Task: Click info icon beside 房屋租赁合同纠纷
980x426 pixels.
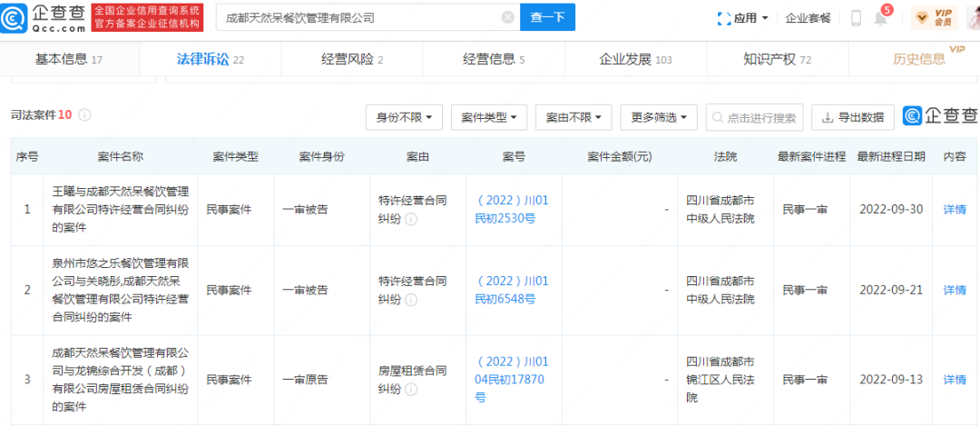Action: 411,390
